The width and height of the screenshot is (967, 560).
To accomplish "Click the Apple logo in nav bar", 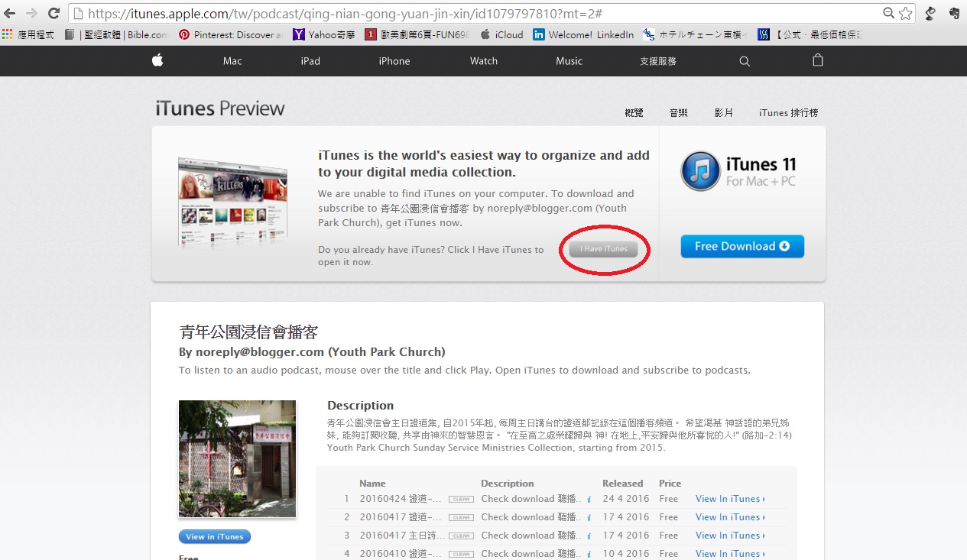I will (157, 60).
